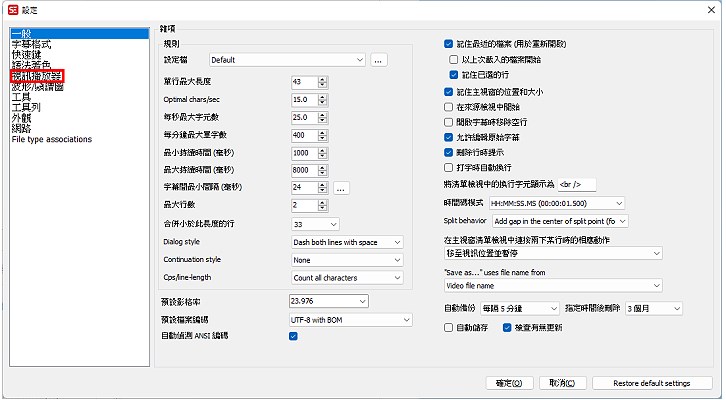Image resolution: width=726 pixels, height=400 pixels.
Task: Toggle the 自動偵測 ANSI 編碼 checkbox
Action: point(293,337)
